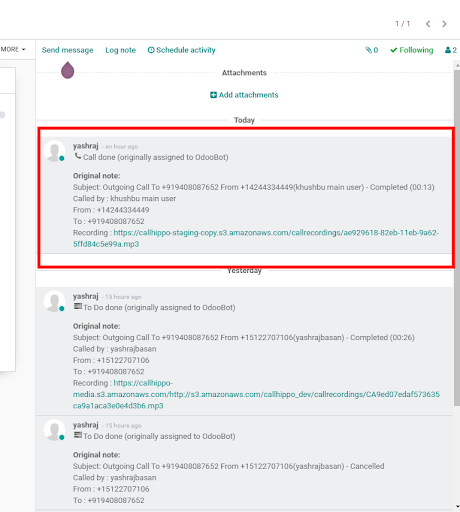Click 'Called by : khushbu main user' text

coord(124,199)
